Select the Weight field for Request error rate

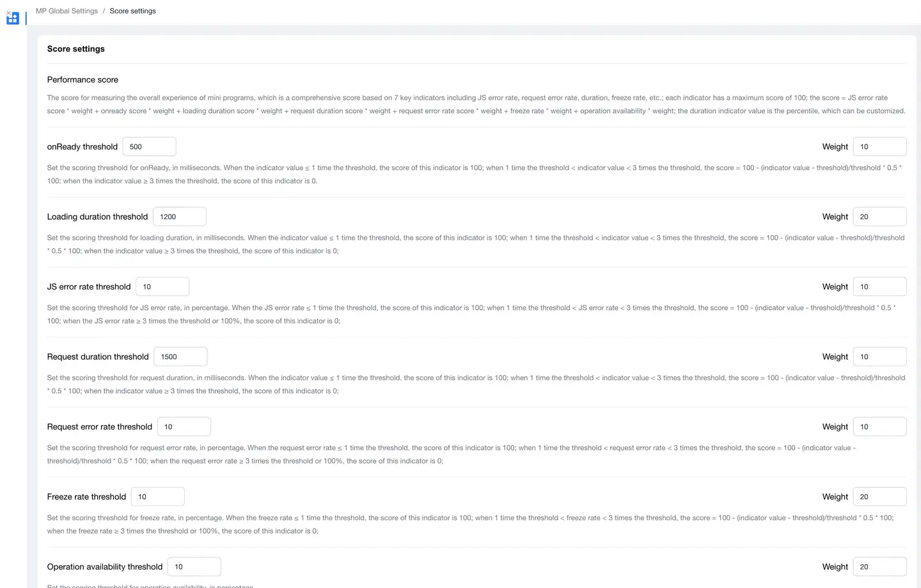pos(879,427)
